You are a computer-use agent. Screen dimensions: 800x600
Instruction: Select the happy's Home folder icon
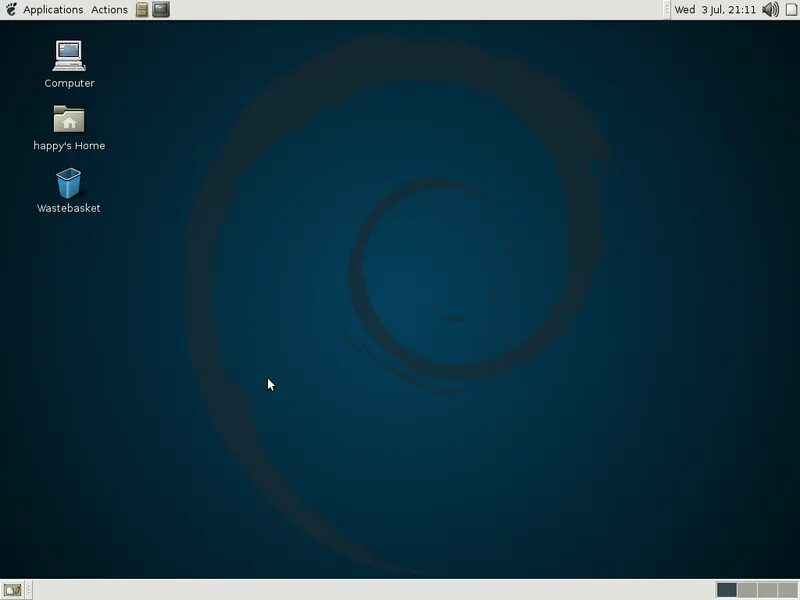(x=69, y=119)
